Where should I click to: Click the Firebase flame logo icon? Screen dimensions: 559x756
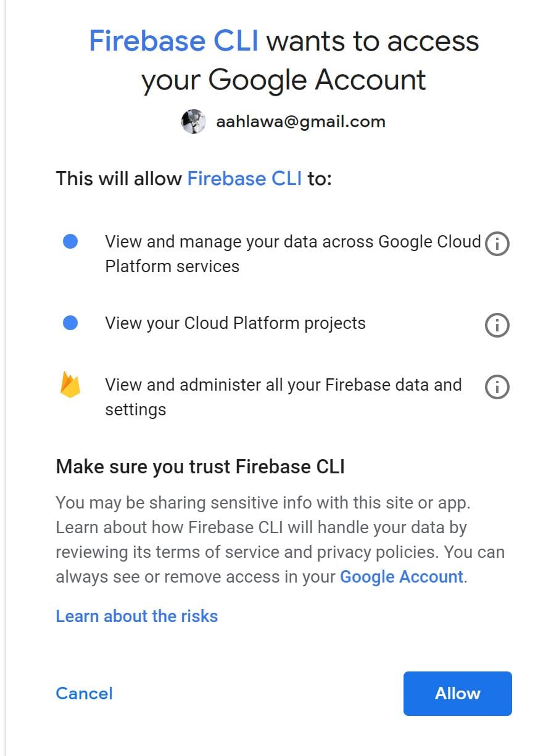tap(70, 385)
